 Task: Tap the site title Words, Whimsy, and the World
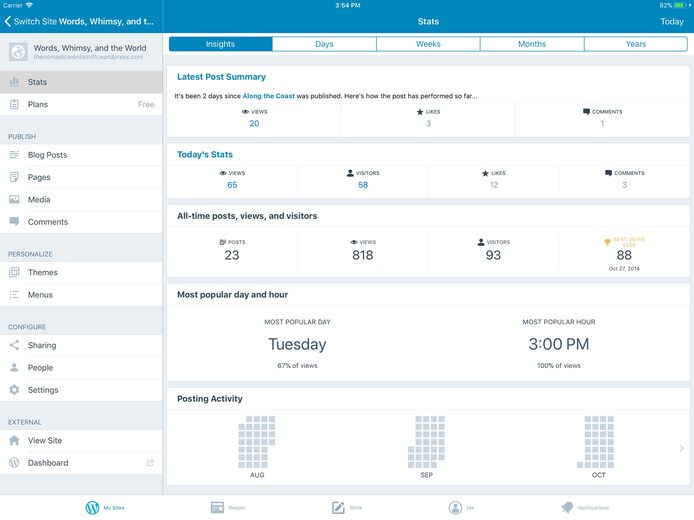[x=90, y=48]
